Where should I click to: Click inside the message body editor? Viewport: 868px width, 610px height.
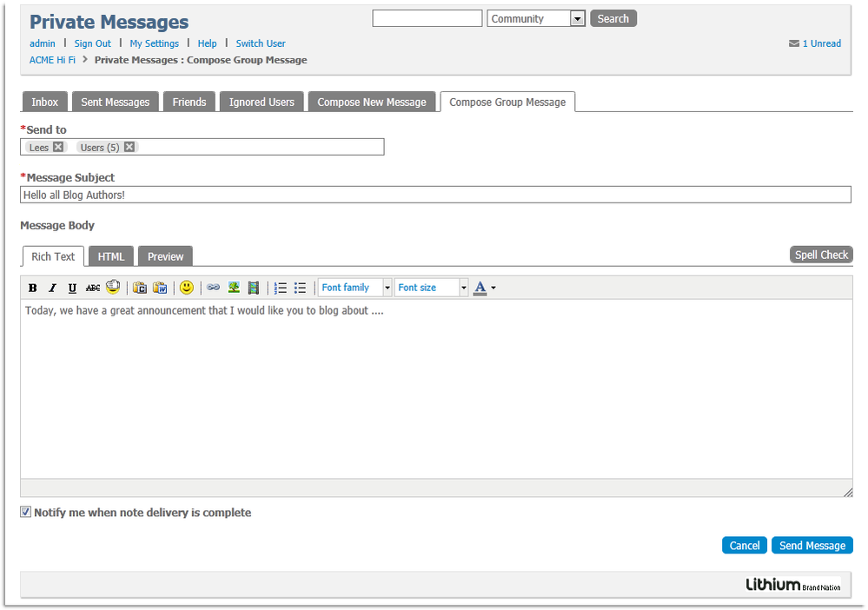click(x=436, y=389)
